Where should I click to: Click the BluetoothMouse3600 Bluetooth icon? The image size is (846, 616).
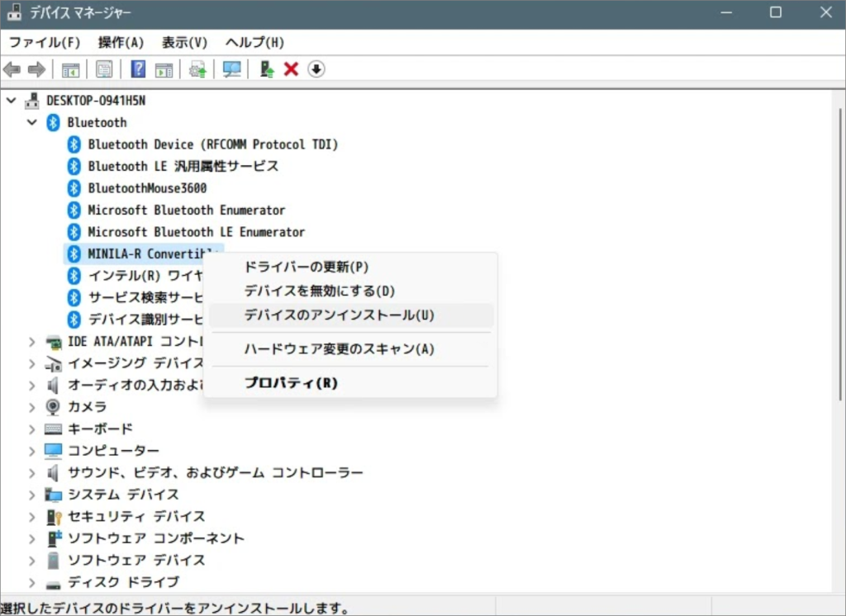click(74, 188)
